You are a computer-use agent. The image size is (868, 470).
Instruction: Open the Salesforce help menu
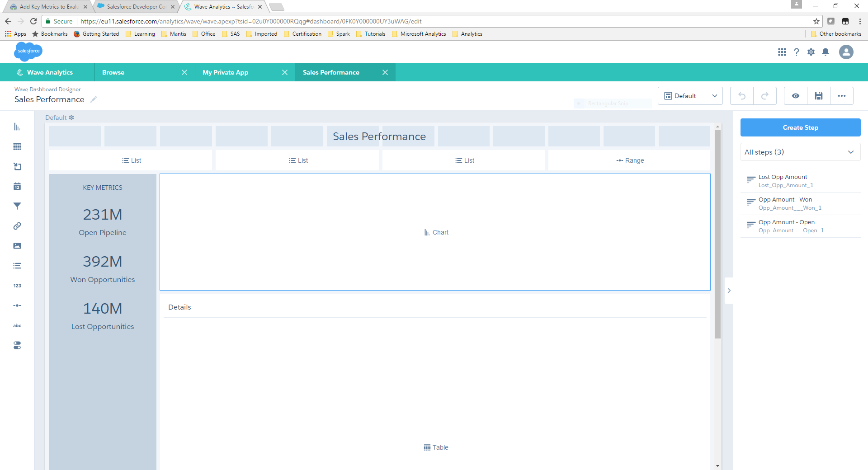coord(797,52)
